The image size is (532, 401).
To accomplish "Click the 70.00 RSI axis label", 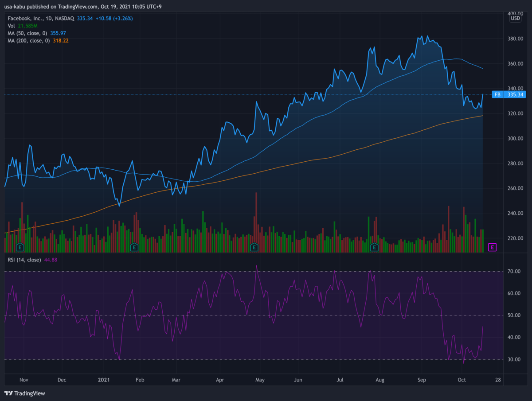I will click(514, 271).
